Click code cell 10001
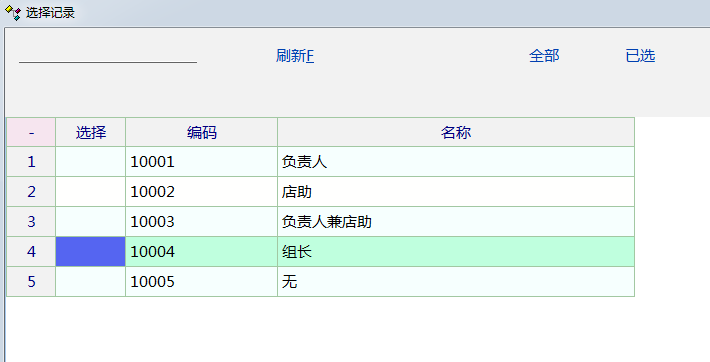 [x=201, y=162]
